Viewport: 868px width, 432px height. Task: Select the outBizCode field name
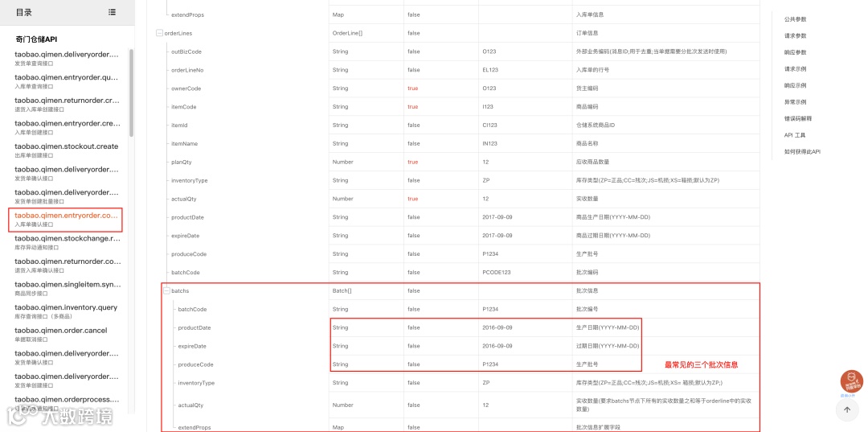[x=186, y=51]
